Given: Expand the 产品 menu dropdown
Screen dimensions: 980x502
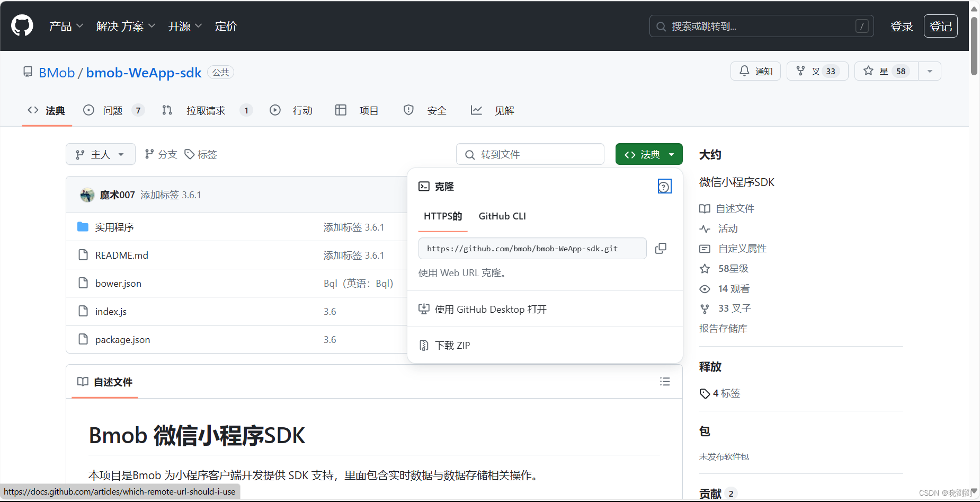Looking at the screenshot, I should 65,26.
